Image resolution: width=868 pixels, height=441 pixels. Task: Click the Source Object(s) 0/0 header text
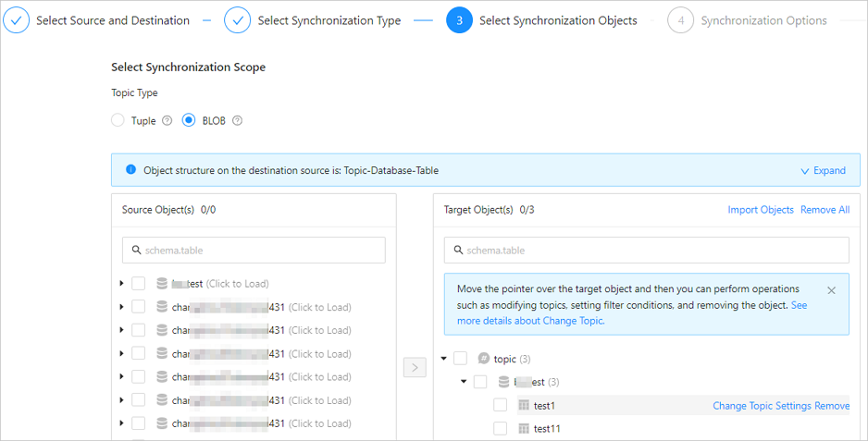168,210
